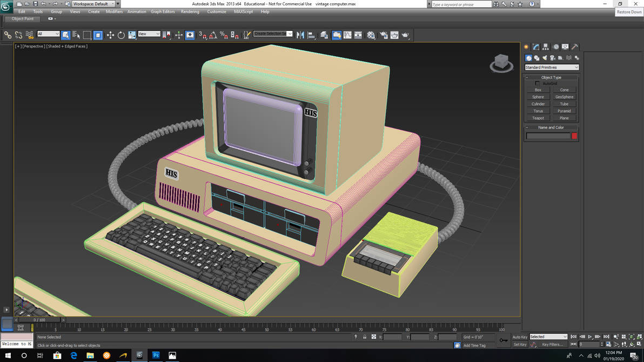Activate Bind to Space Warp tool
The width and height of the screenshot is (644, 362).
tap(30, 35)
